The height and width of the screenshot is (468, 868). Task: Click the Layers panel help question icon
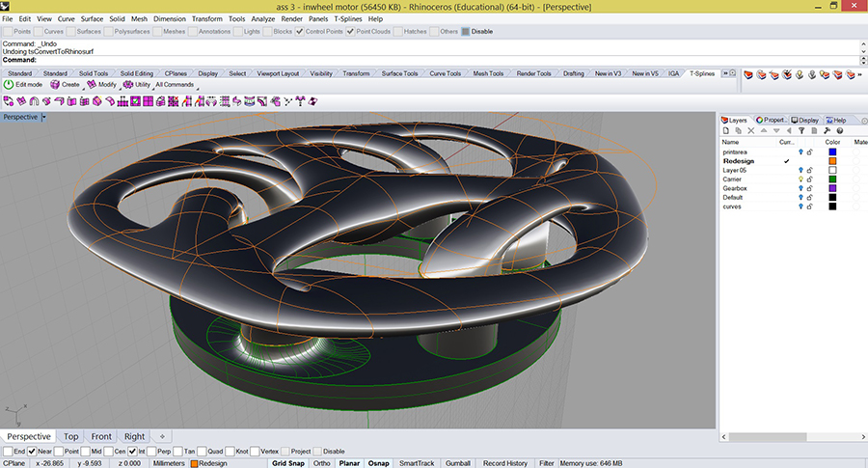tap(839, 130)
